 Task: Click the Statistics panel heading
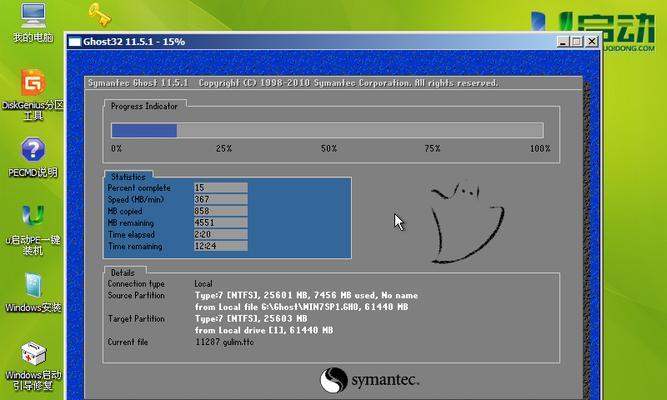pyautogui.click(x=128, y=177)
